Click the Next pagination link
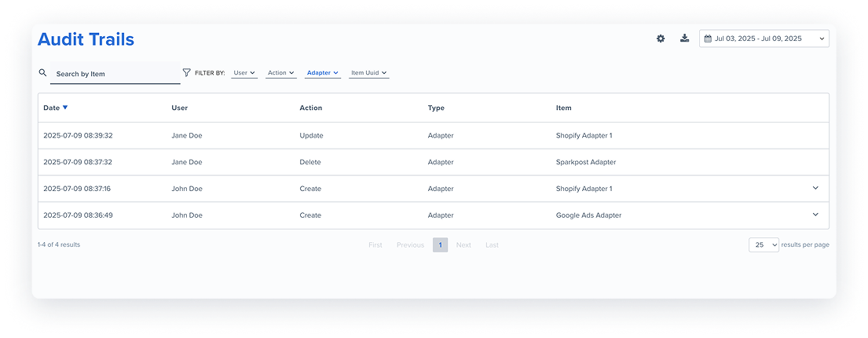This screenshot has width=868, height=338. (x=463, y=245)
